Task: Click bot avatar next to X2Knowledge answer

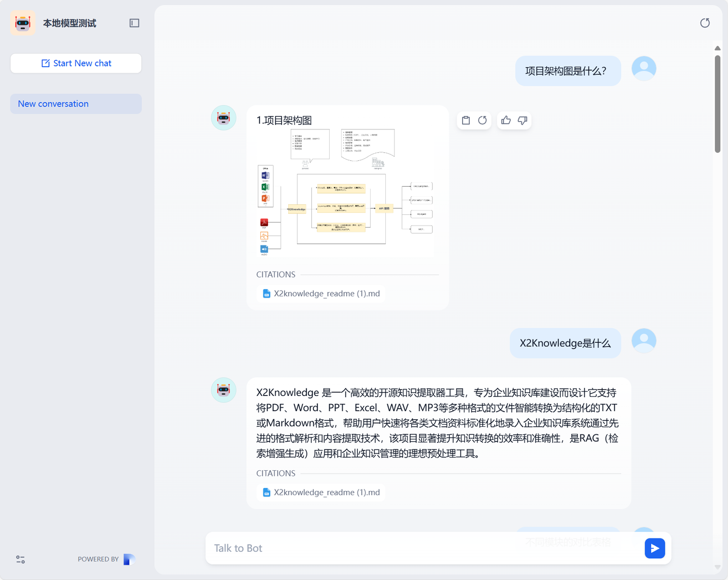Action: (223, 390)
